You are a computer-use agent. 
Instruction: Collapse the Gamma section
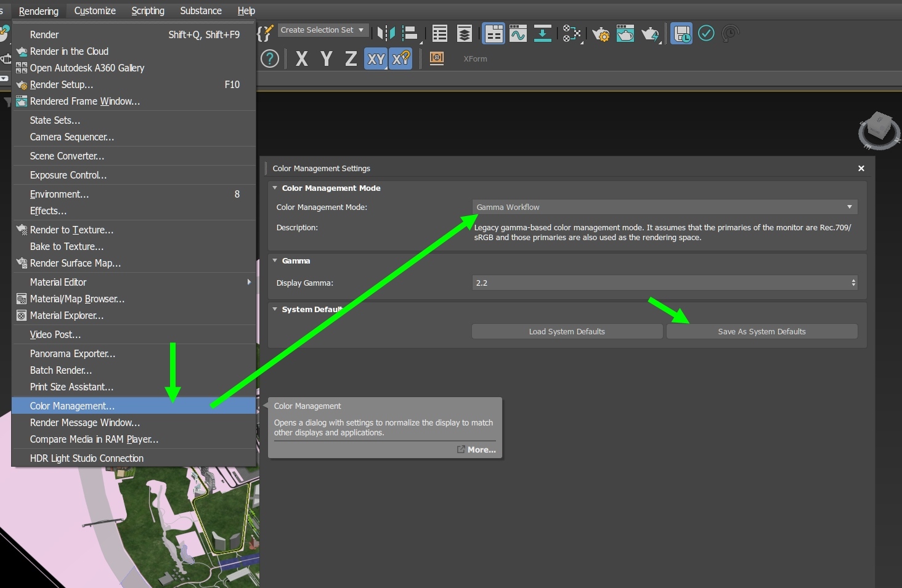(275, 261)
